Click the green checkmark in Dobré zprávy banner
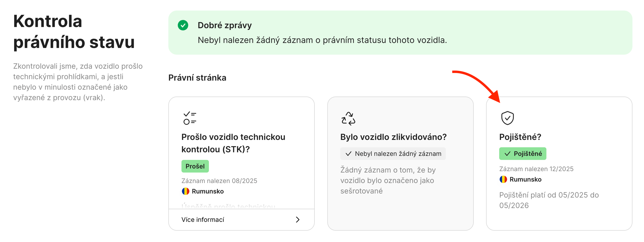 coord(183,25)
